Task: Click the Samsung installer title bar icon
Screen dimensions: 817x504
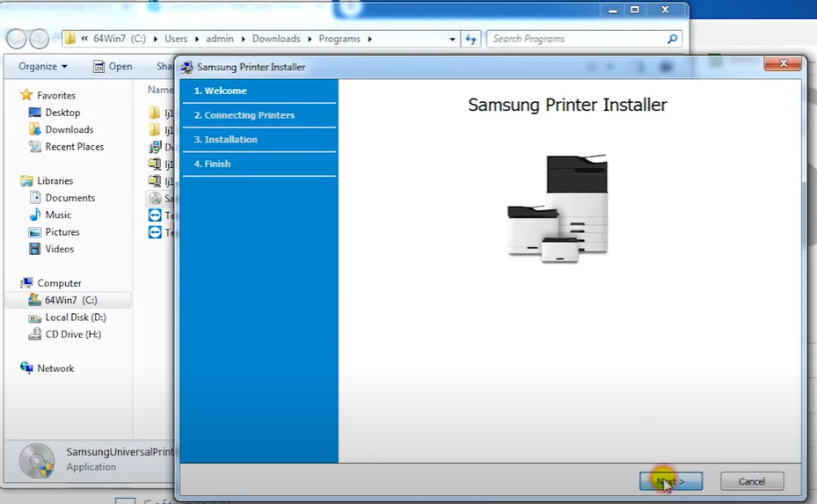Action: click(x=186, y=67)
